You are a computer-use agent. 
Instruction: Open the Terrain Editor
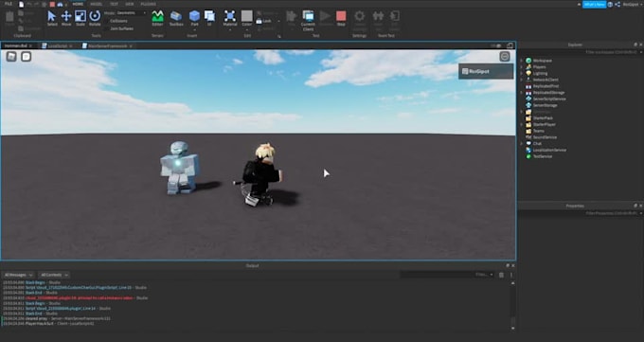pyautogui.click(x=158, y=19)
